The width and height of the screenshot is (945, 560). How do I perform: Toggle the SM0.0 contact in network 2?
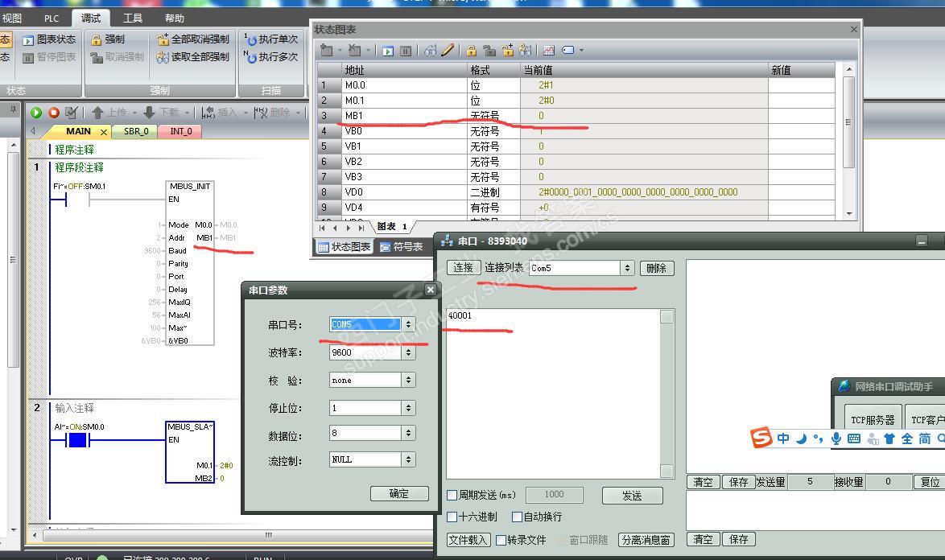tap(78, 441)
